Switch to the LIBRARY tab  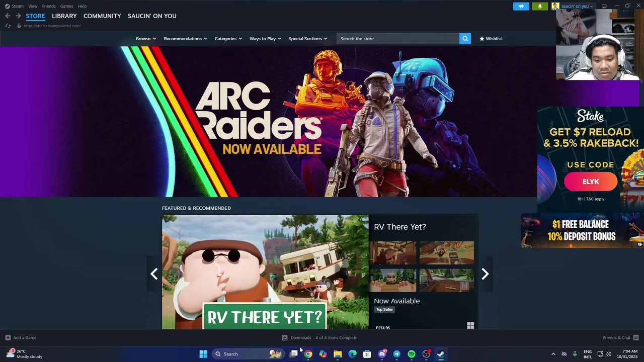pyautogui.click(x=64, y=16)
